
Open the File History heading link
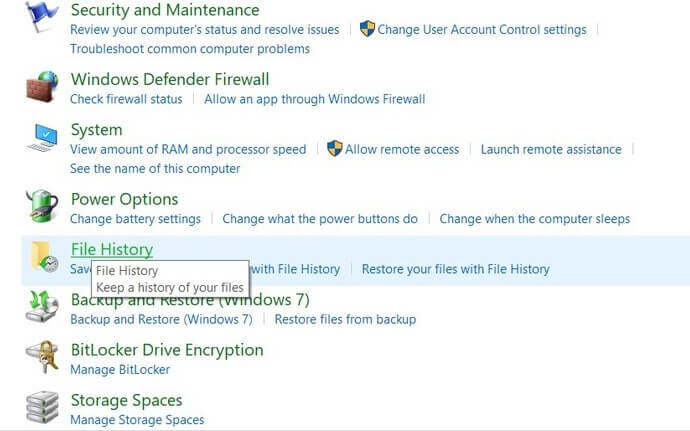click(x=112, y=249)
